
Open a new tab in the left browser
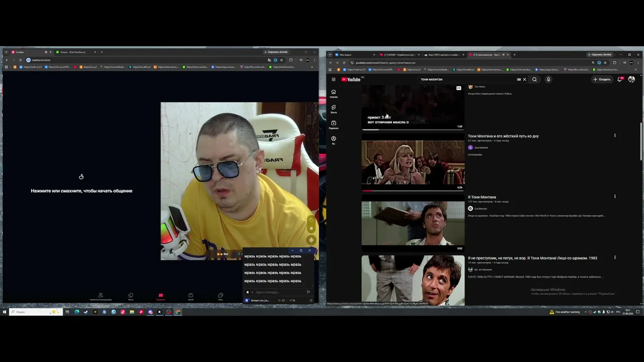point(102,52)
